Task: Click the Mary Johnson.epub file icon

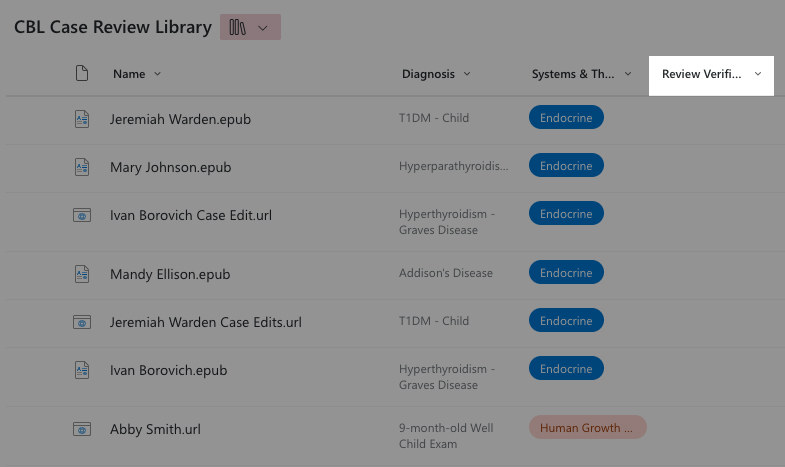Action: 82,167
